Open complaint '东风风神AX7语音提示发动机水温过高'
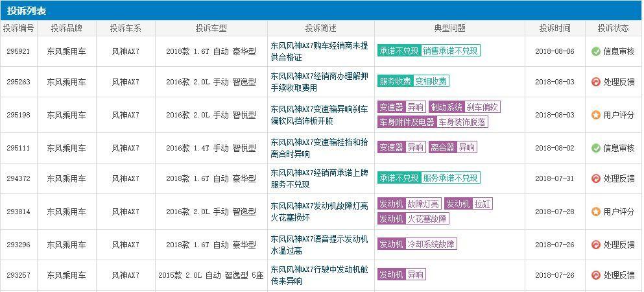This screenshot has height=292, width=644. click(319, 245)
